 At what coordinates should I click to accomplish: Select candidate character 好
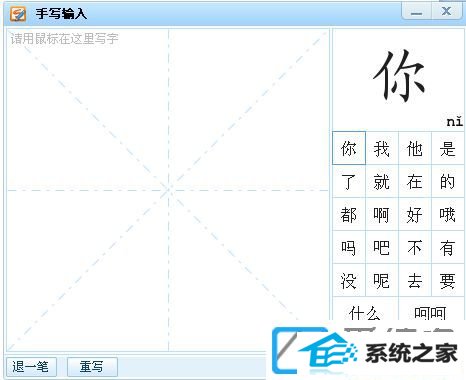point(415,214)
